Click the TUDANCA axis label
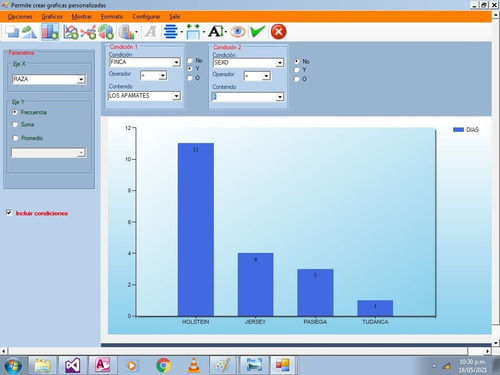 point(375,322)
